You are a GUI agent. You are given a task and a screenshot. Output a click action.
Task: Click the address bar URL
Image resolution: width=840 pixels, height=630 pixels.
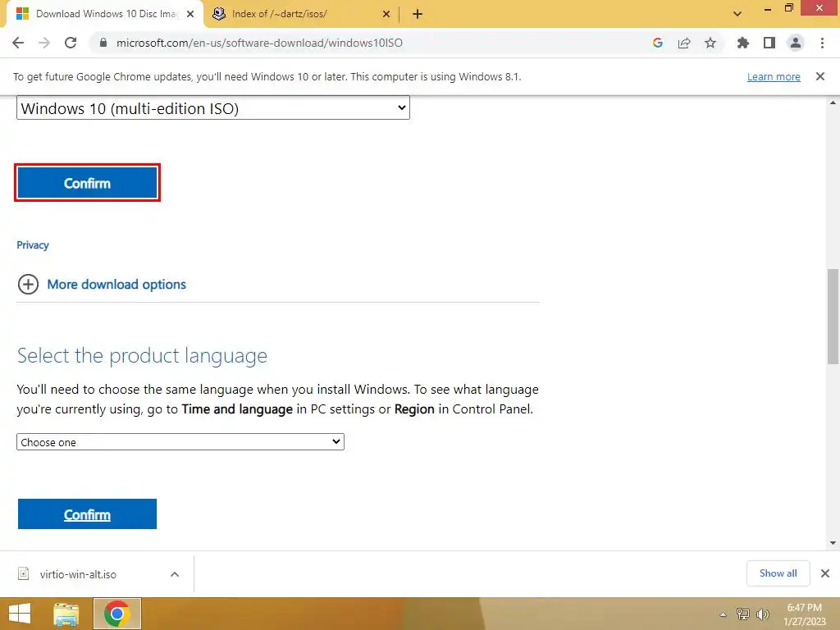point(259,43)
